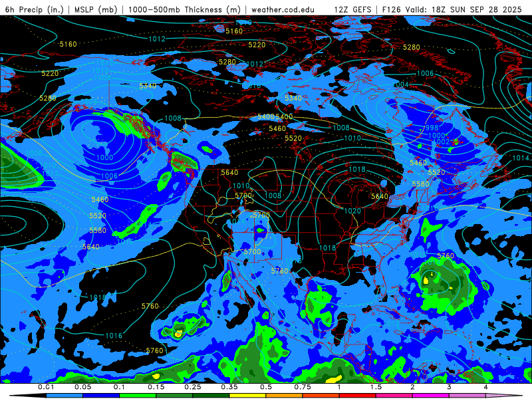
Task: Click the 'weather.cod.edu' header text
Action: [x=283, y=9]
